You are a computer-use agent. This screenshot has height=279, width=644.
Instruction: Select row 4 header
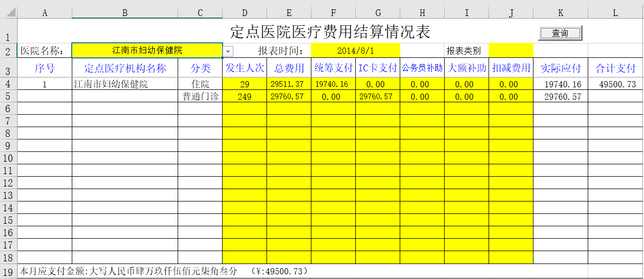(x=8, y=84)
